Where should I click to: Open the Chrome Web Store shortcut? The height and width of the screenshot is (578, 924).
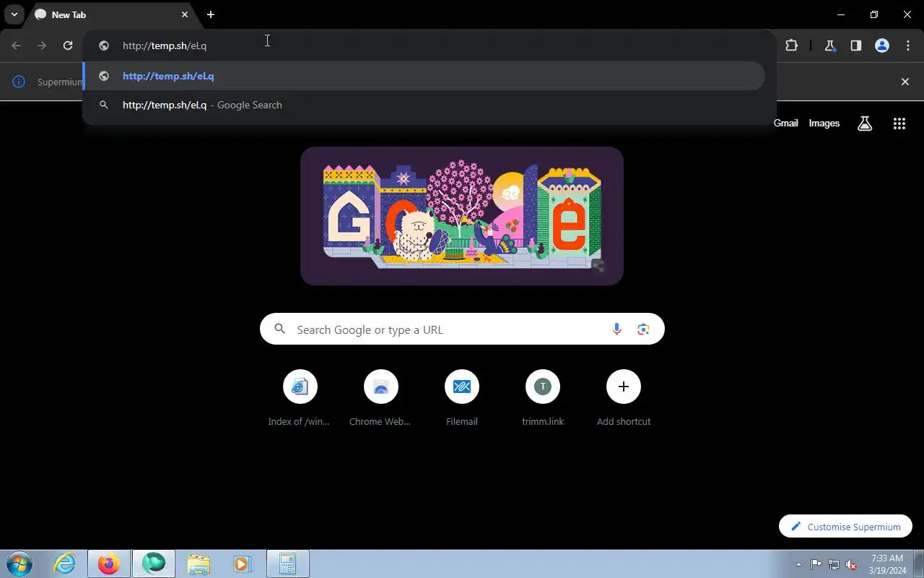tap(380, 399)
